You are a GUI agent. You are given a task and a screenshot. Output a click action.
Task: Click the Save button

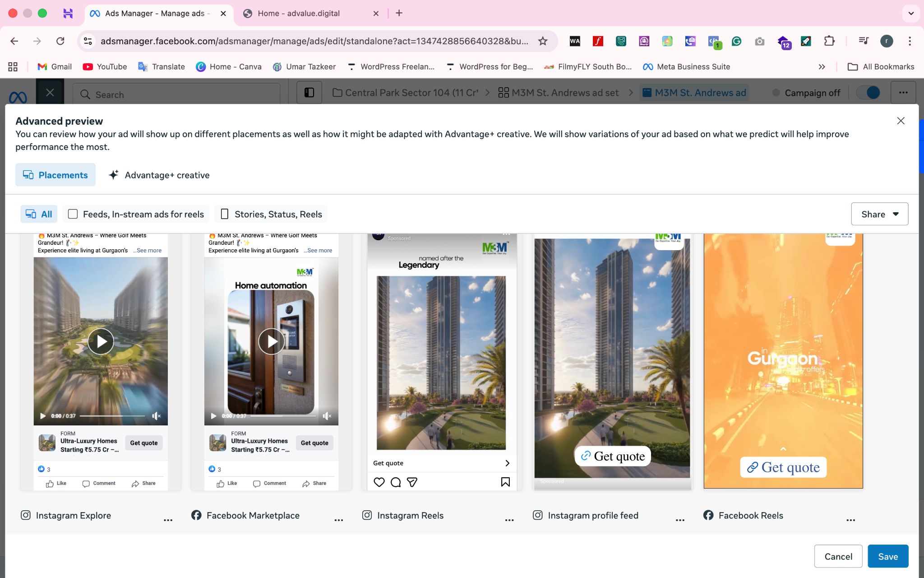point(887,556)
